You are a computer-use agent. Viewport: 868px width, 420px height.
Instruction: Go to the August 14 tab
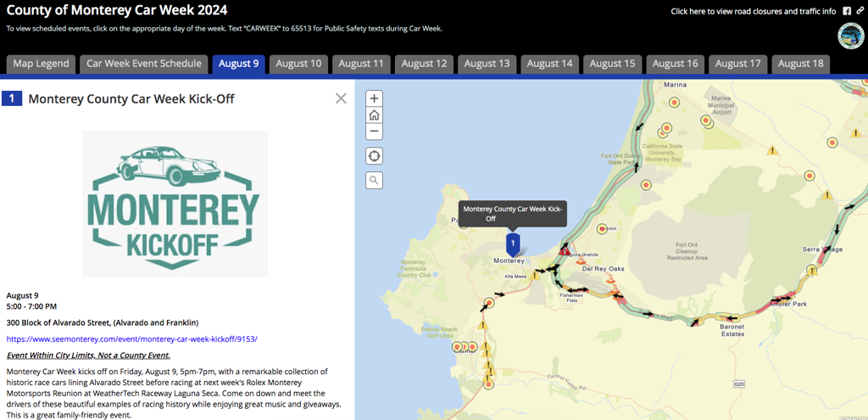[549, 64]
